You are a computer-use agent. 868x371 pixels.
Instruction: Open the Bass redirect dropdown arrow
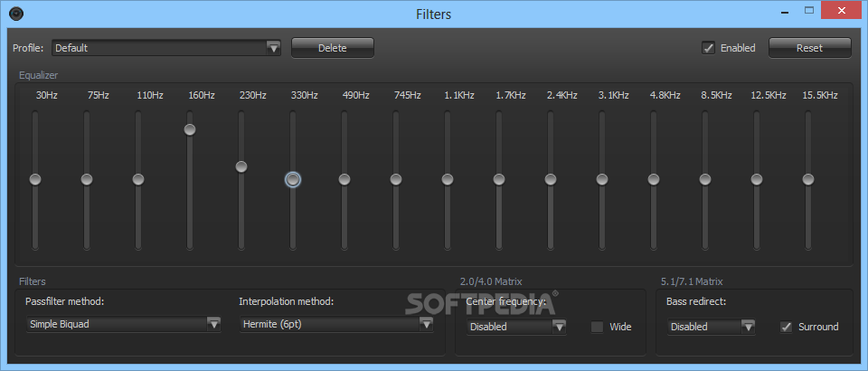point(749,327)
